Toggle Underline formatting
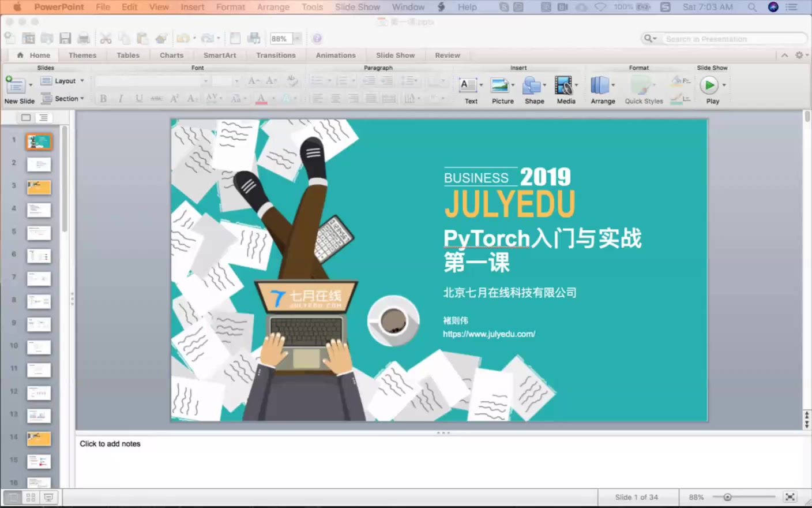The width and height of the screenshot is (812, 508). pos(139,99)
